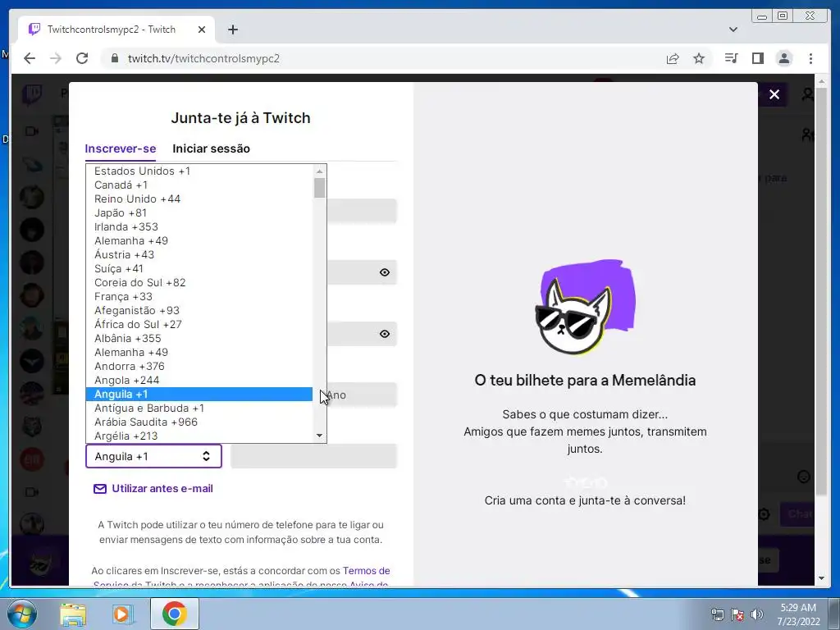Select Afeganistão +93 option
The width and height of the screenshot is (840, 630).
pyautogui.click(x=199, y=311)
